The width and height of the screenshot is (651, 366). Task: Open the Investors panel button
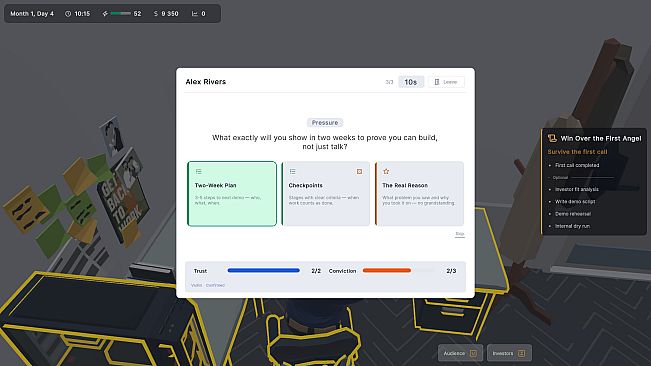click(x=509, y=353)
